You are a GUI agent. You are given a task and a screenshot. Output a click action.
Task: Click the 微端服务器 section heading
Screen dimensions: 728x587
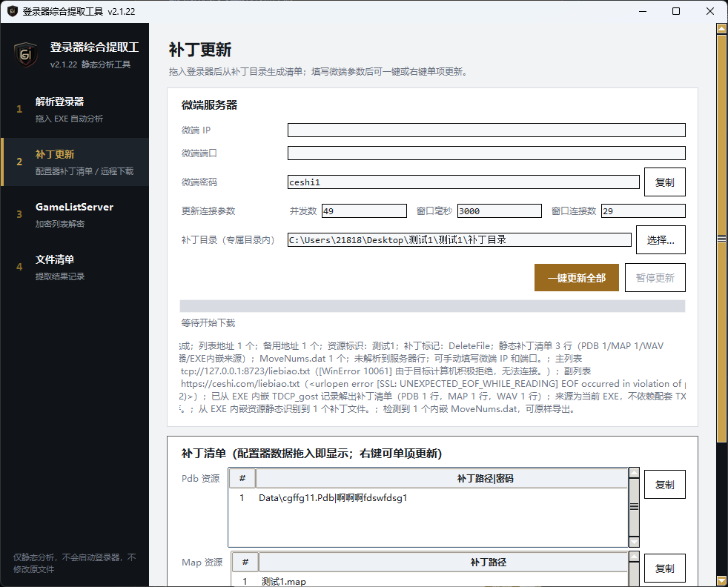[209, 105]
